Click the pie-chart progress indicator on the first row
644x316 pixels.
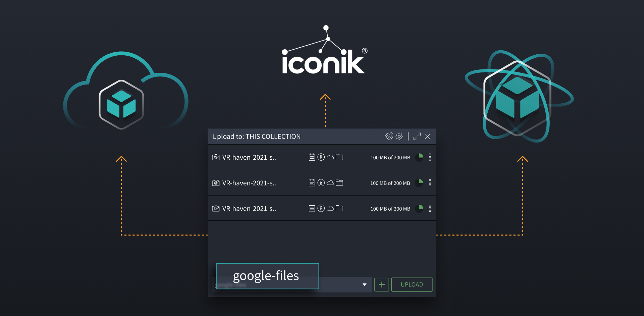tap(419, 157)
